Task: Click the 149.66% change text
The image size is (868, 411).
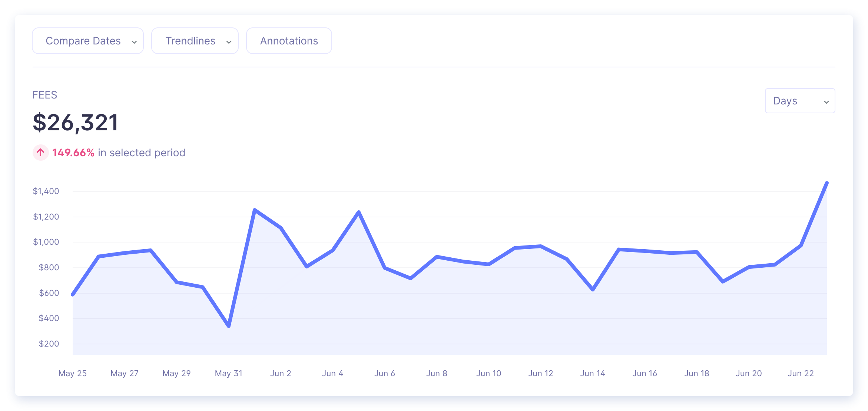Action: tap(73, 153)
